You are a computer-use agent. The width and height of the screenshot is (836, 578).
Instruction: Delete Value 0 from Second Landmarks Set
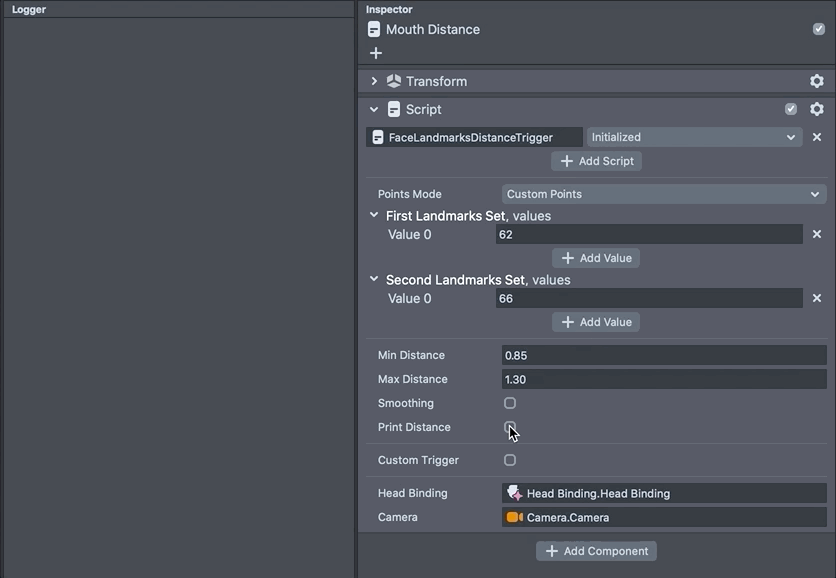pyautogui.click(x=816, y=298)
